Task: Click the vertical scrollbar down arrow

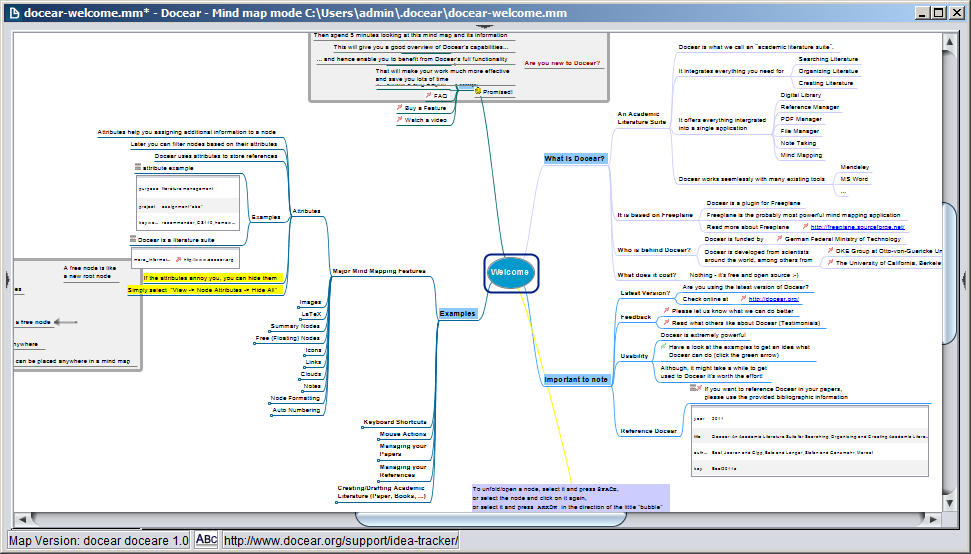Action: [950, 504]
